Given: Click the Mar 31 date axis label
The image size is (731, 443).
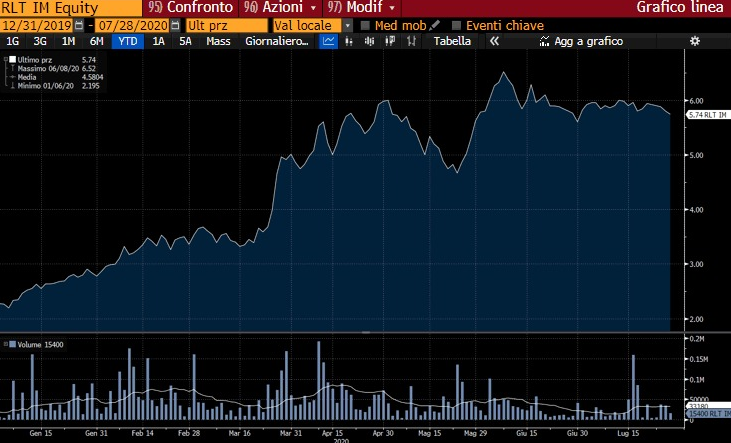Looking at the screenshot, I should (291, 433).
